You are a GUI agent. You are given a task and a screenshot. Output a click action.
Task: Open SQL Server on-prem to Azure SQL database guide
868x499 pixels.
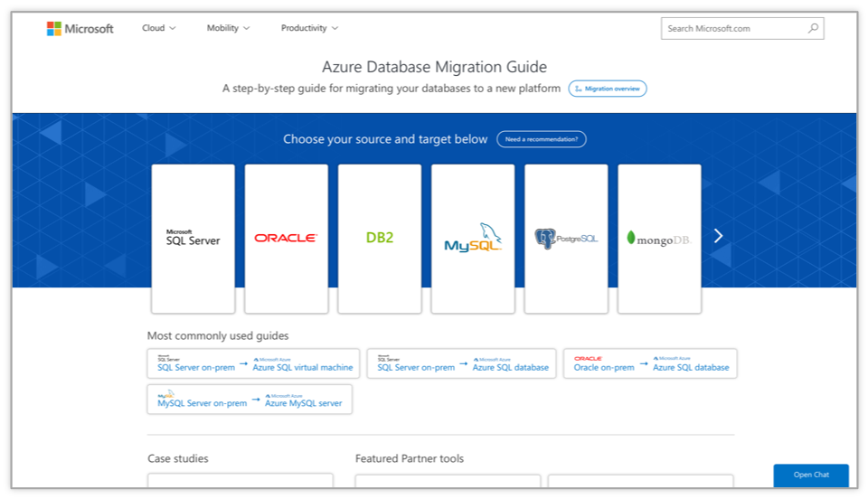pyautogui.click(x=462, y=363)
